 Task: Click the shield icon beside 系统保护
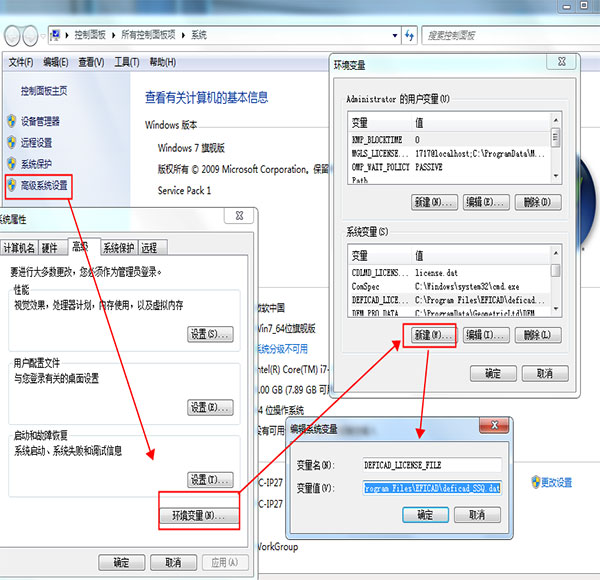click(12, 163)
